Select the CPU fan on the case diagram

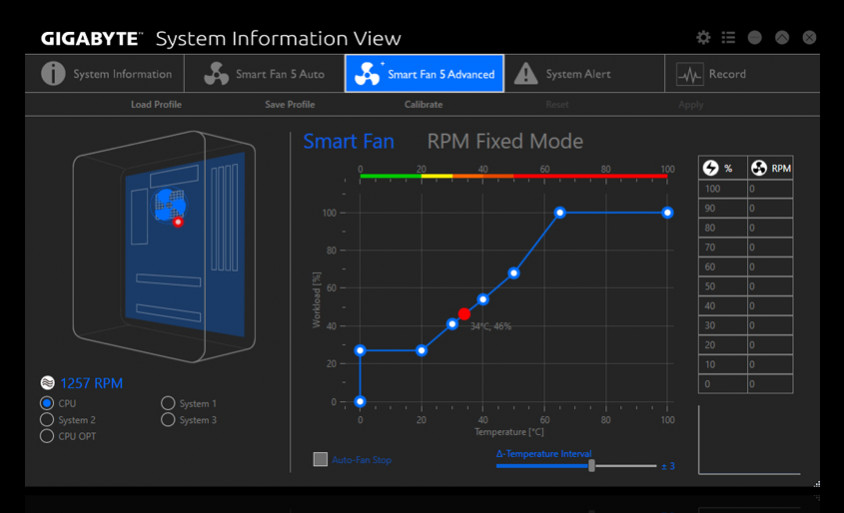(170, 205)
